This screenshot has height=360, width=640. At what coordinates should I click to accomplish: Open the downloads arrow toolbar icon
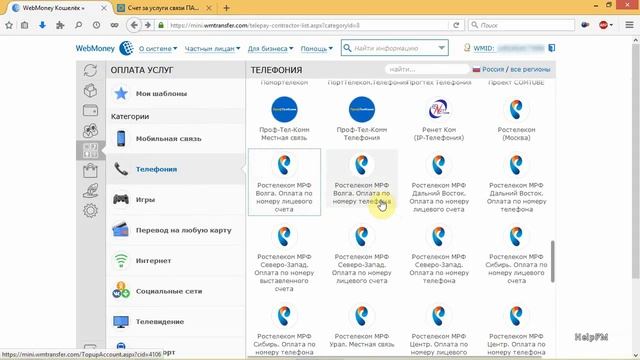[42, 25]
